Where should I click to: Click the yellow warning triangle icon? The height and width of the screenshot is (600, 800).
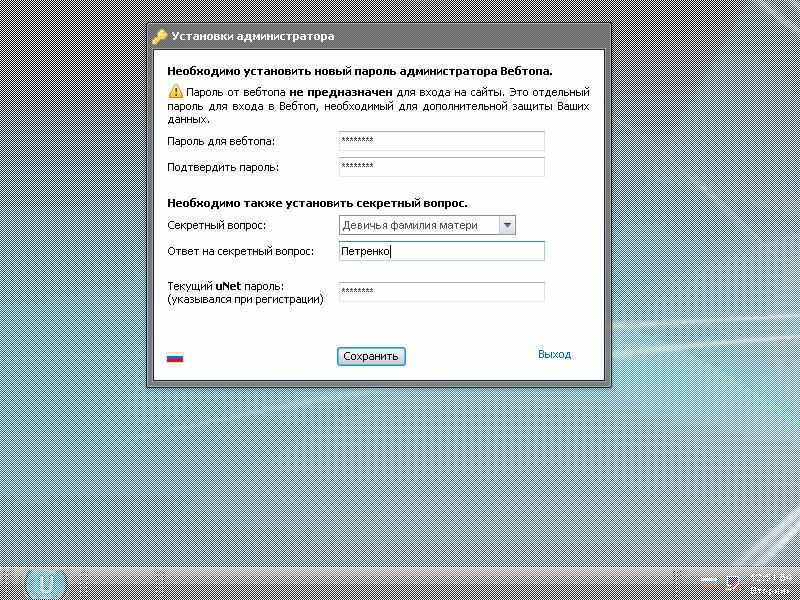(x=175, y=92)
